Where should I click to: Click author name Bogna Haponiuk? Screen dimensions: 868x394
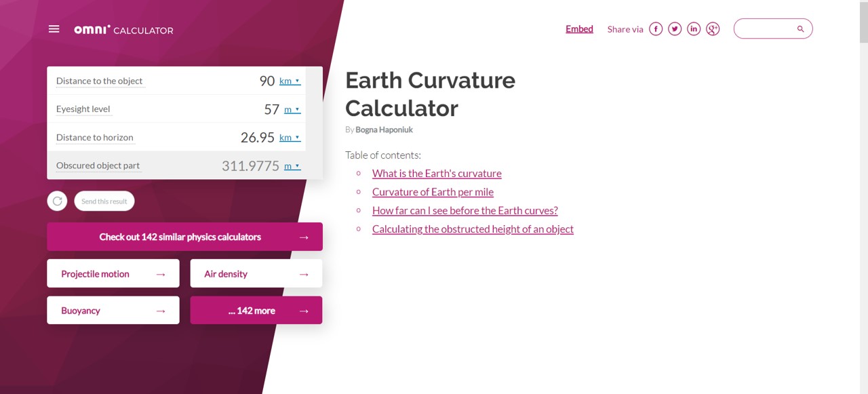click(x=384, y=130)
